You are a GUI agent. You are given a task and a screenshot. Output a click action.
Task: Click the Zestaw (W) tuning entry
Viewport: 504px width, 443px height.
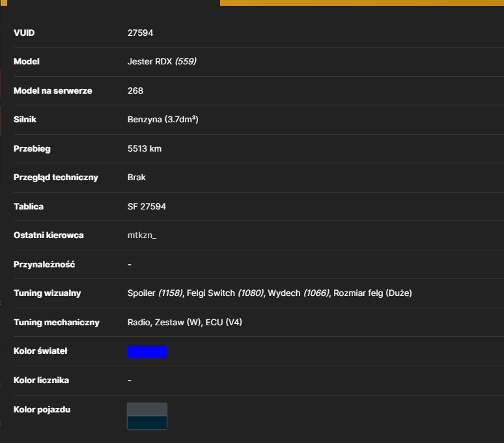(178, 322)
